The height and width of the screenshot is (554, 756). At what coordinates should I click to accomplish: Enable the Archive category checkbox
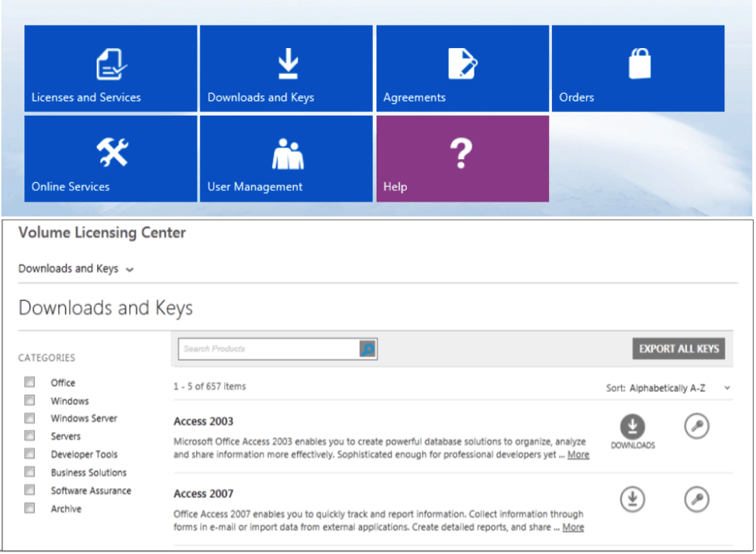30,507
